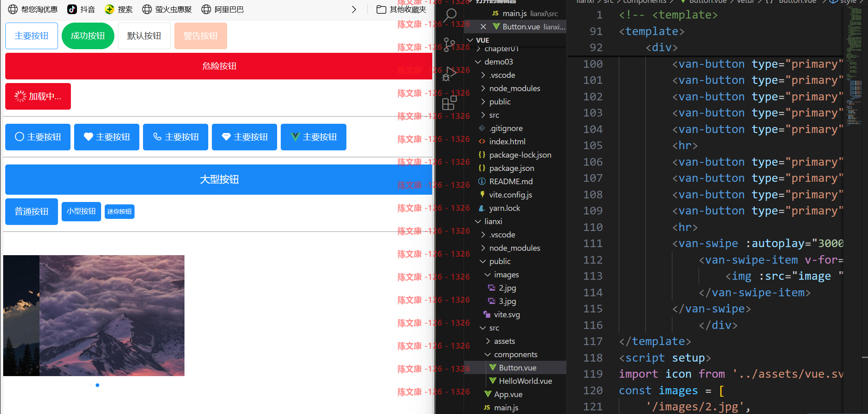
Task: Open the Search view in activity bar
Action: (x=450, y=16)
